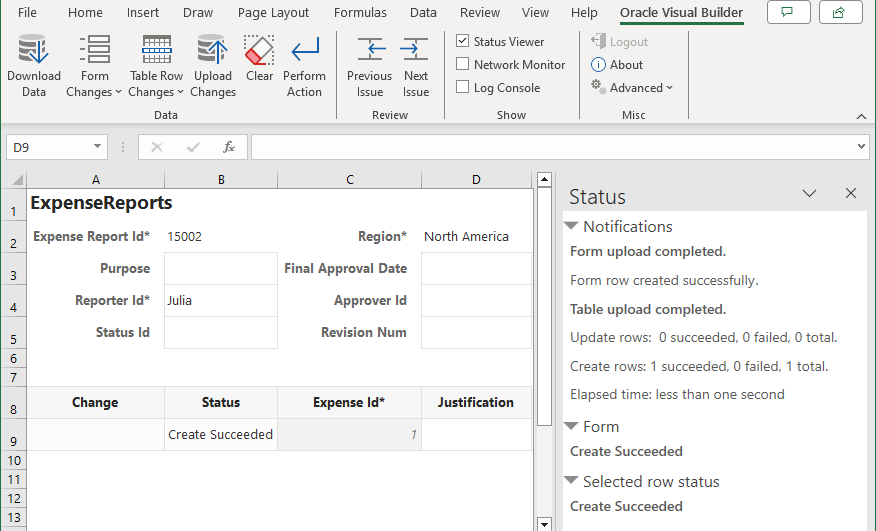Collapse the Notifications section

[572, 227]
